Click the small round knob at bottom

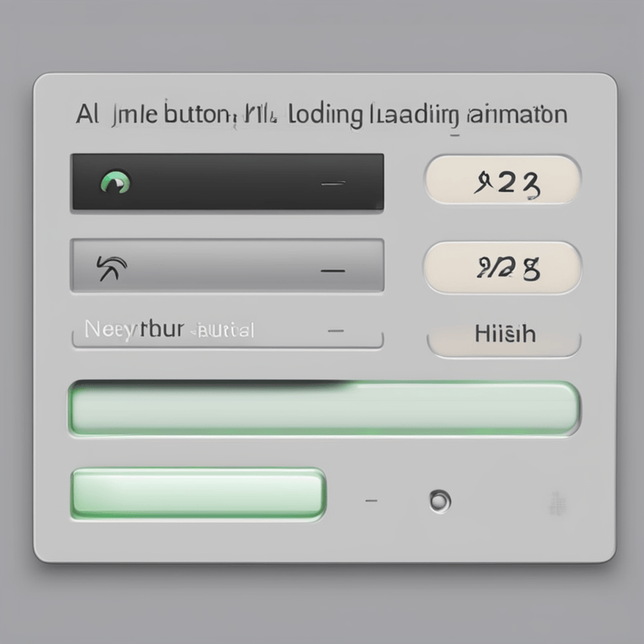pos(440,501)
